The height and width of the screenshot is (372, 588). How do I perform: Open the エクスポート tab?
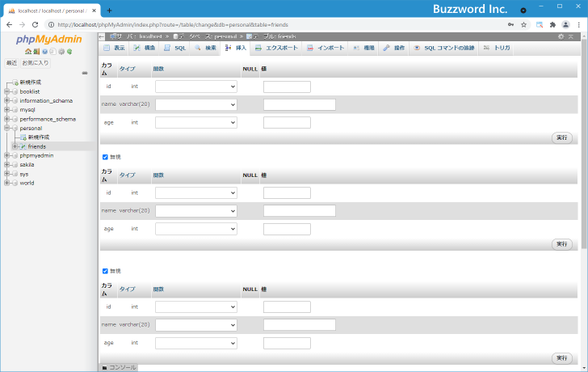[276, 49]
